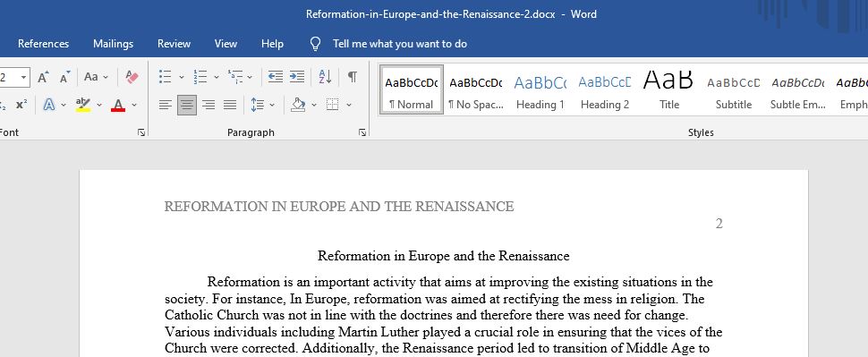Click the Change Case Aa button

click(x=90, y=77)
